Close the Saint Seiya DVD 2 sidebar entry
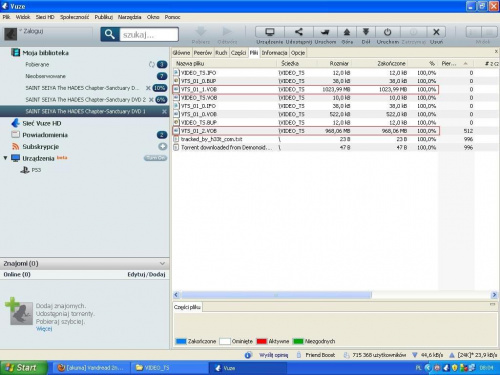Image resolution: width=500 pixels, height=375 pixels. 151,99
